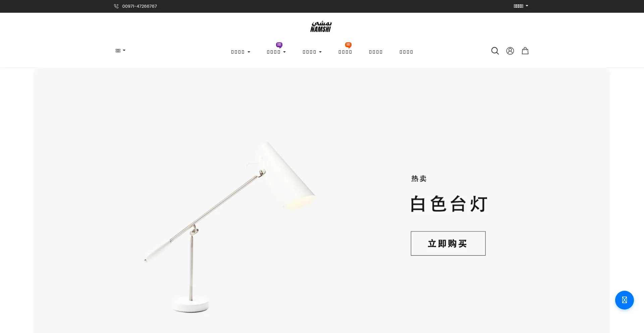The width and height of the screenshot is (644, 333).
Task: Expand the left-side dropdown below the logo
Action: coord(120,51)
